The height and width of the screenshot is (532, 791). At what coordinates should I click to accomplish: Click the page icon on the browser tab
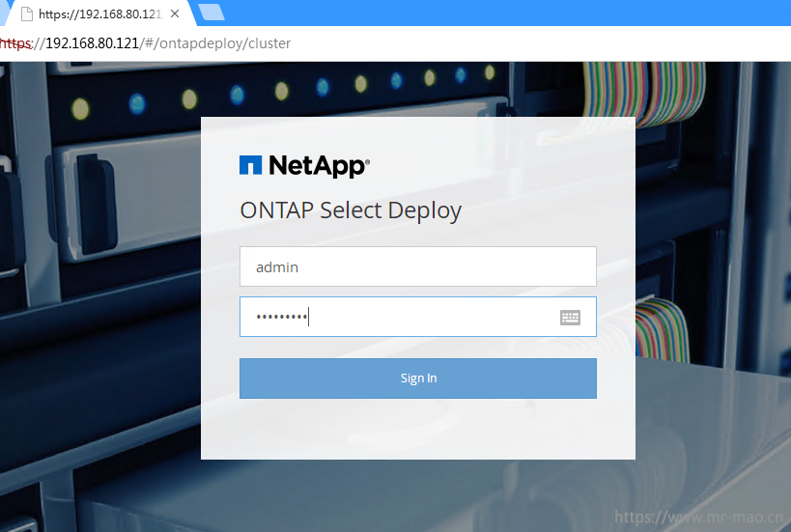[x=27, y=14]
